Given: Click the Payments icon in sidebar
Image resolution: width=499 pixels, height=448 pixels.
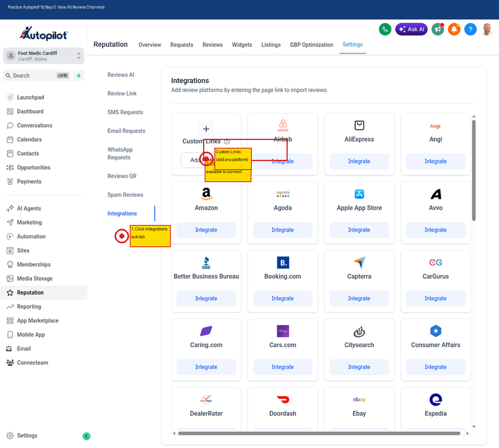Looking at the screenshot, I should pos(10,182).
